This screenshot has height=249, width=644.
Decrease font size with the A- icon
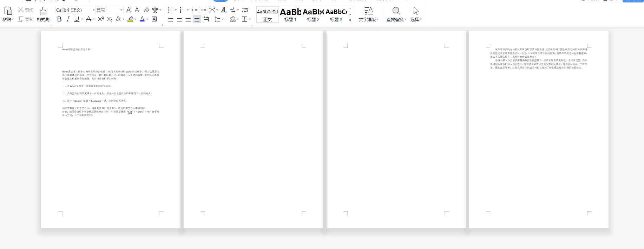(138, 10)
